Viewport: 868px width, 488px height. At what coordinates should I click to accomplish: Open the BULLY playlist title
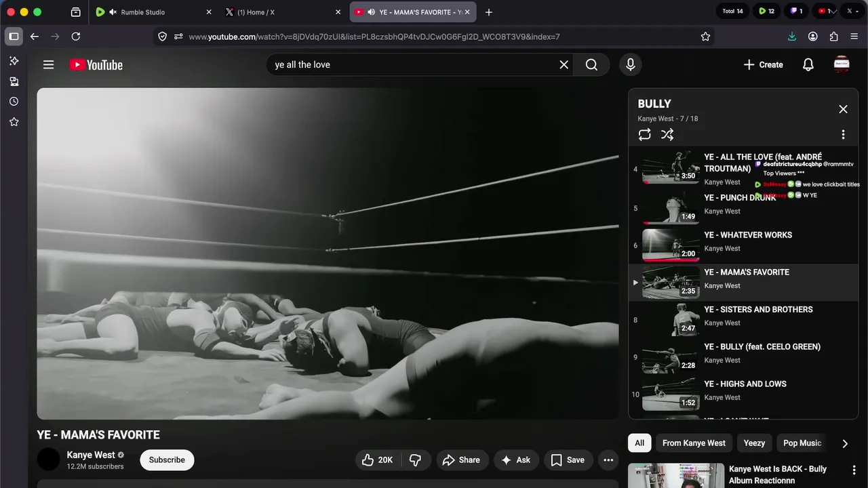click(654, 104)
